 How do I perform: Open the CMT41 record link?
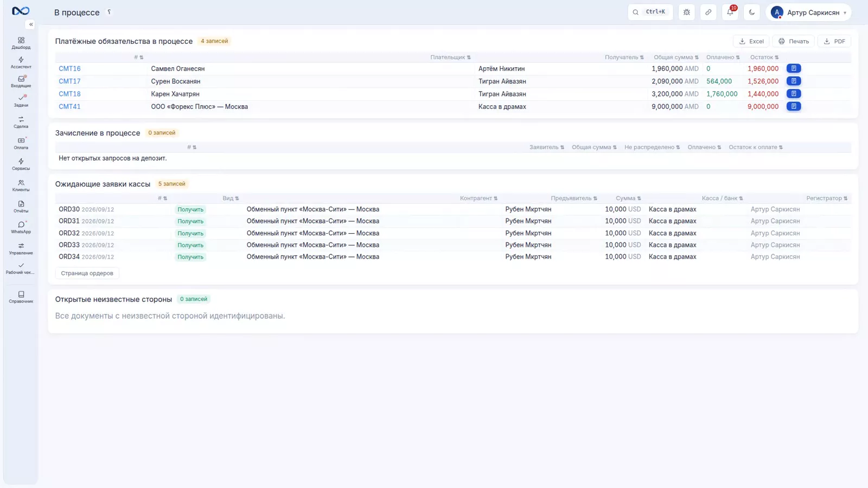click(69, 107)
